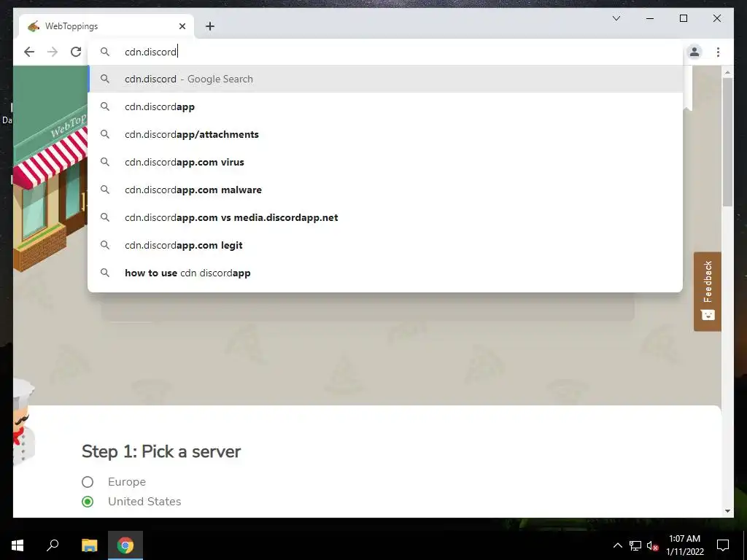
Task: Open the notification center icon
Action: tap(723, 545)
